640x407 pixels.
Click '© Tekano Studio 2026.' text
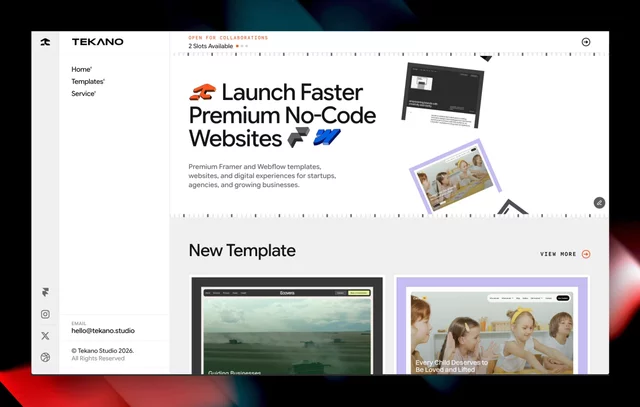click(102, 351)
